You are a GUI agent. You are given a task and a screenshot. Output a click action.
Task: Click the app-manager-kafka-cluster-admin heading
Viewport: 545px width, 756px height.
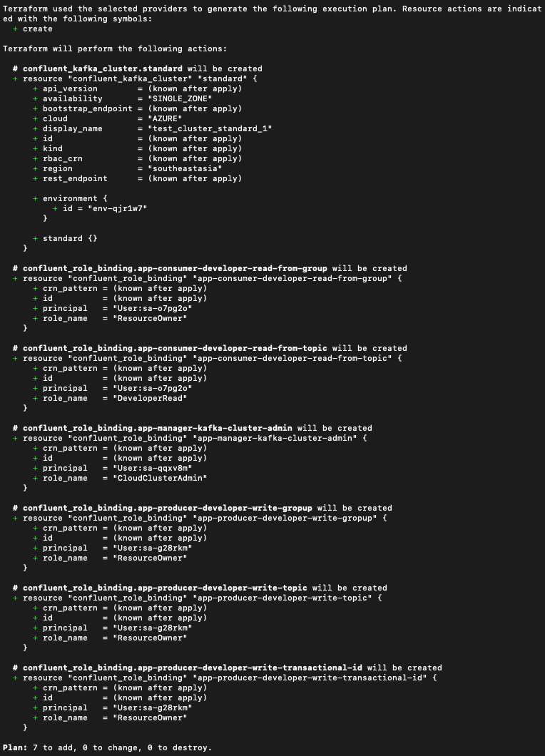tap(157, 428)
